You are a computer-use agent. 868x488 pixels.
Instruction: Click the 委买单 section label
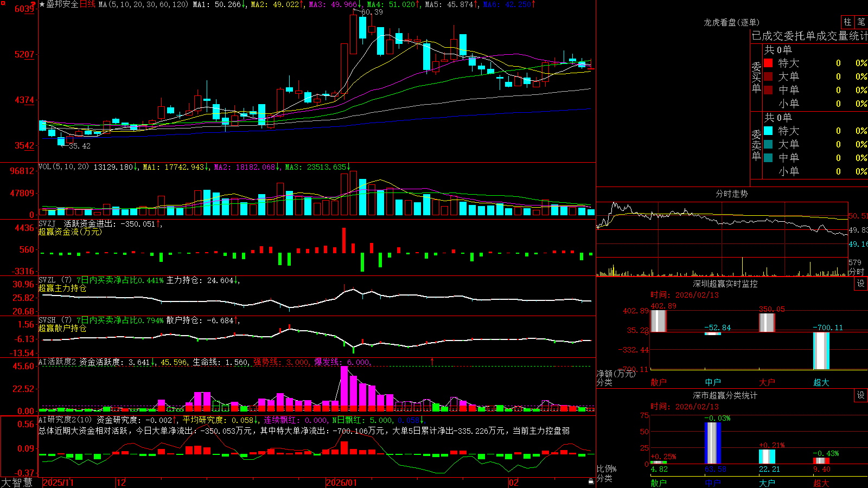click(756, 77)
